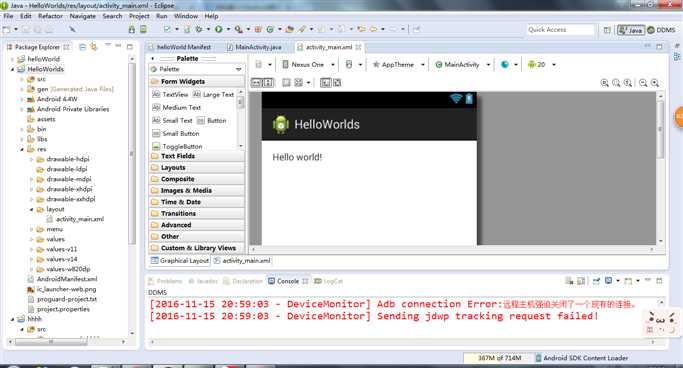The width and height of the screenshot is (683, 368).
Task: Toggle fill width layout button
Action: (x=256, y=82)
